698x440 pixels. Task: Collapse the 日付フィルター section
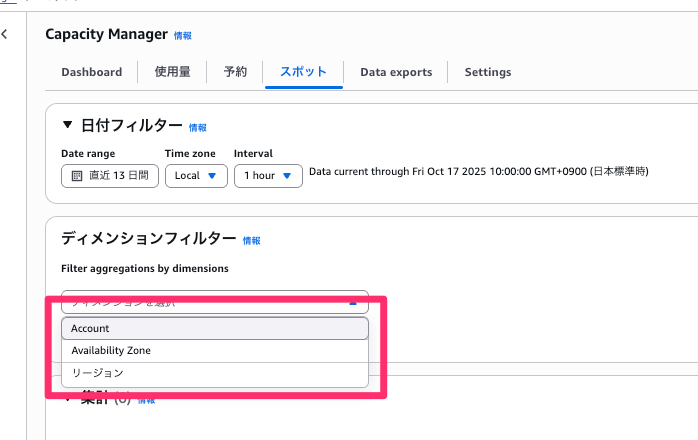pos(68,126)
